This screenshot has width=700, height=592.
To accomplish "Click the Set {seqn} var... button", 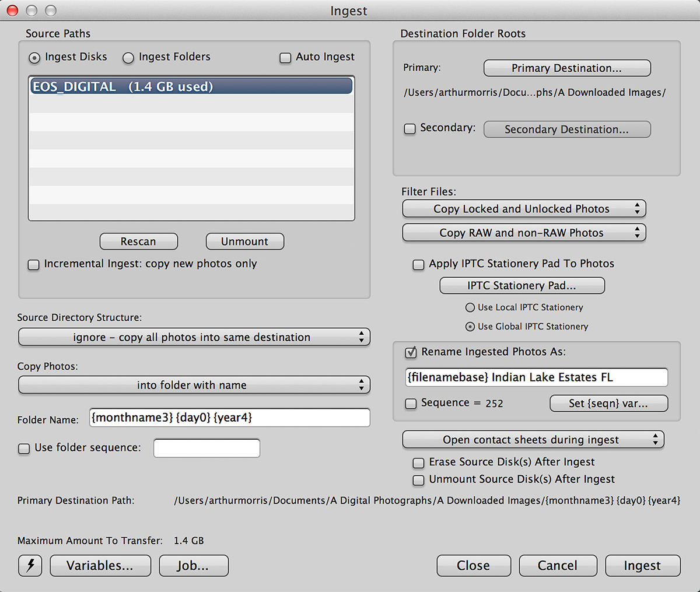I will click(609, 404).
